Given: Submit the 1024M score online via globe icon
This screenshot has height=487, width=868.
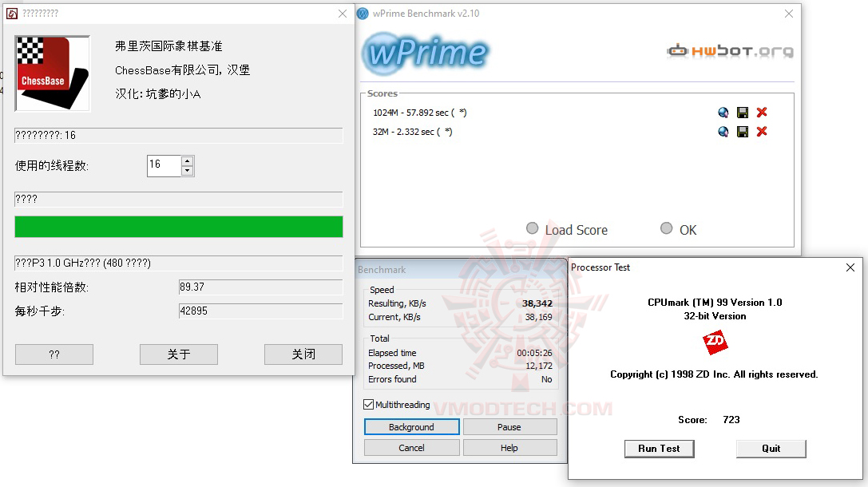Looking at the screenshot, I should pos(723,113).
